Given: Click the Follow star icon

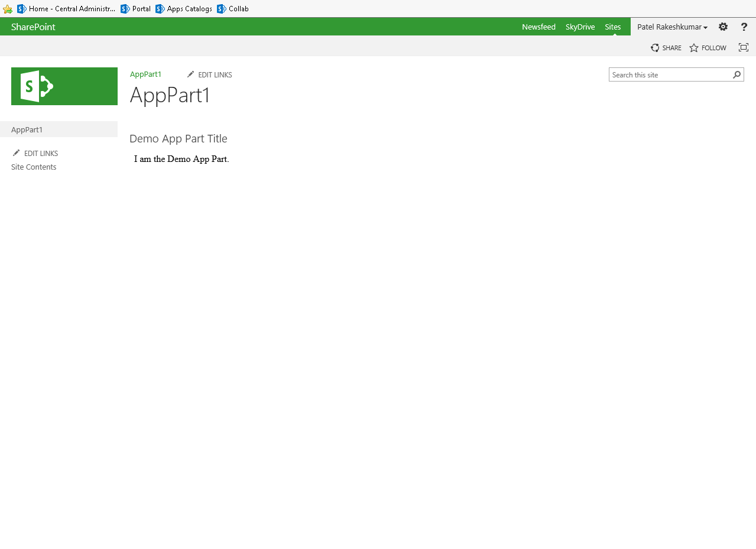Looking at the screenshot, I should pos(693,47).
